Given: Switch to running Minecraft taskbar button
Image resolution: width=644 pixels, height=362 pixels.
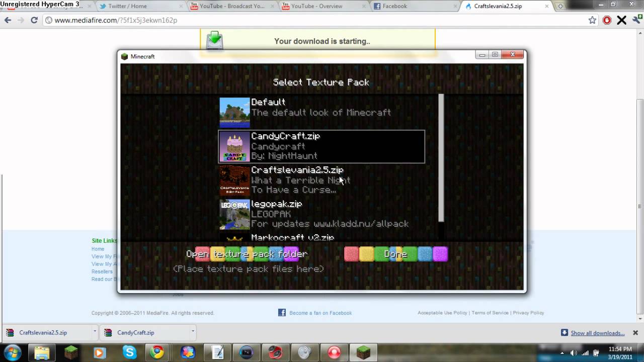Looking at the screenshot, I should click(363, 353).
